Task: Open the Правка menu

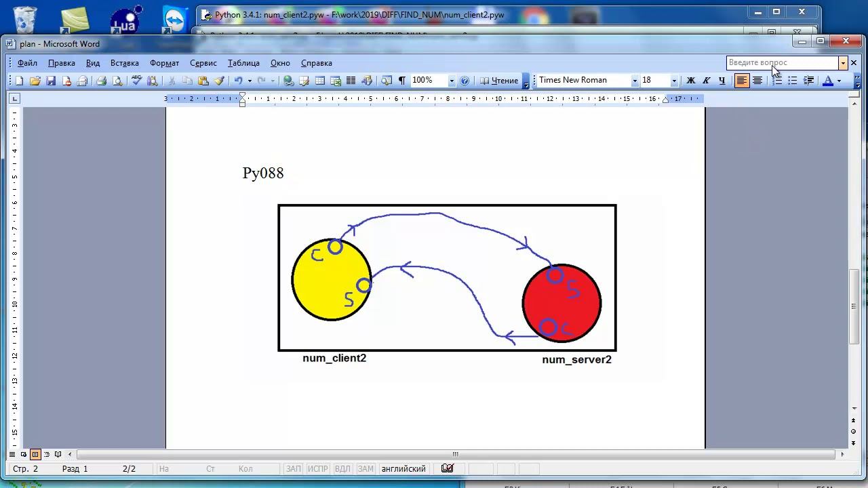Action: click(62, 63)
